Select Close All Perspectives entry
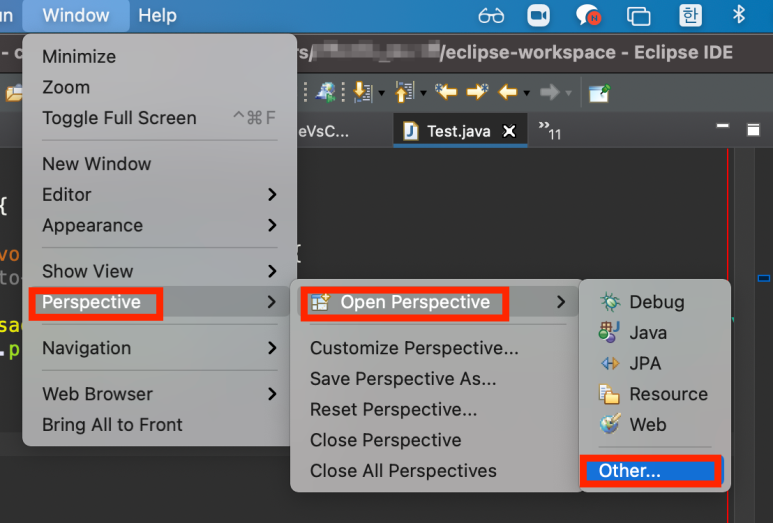This screenshot has height=523, width=773. tap(403, 471)
